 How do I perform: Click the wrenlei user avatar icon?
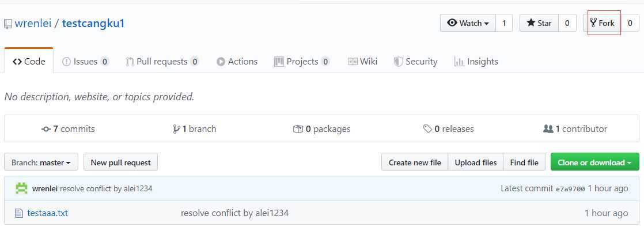[x=21, y=188]
